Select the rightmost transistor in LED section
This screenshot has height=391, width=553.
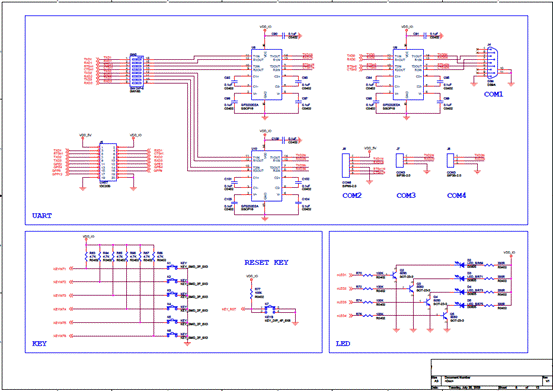[x=445, y=316]
